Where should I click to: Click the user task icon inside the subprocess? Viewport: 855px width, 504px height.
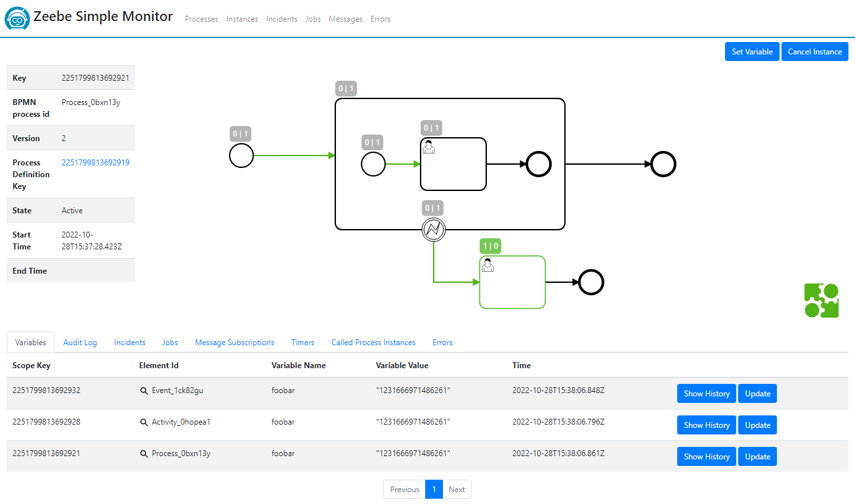428,147
